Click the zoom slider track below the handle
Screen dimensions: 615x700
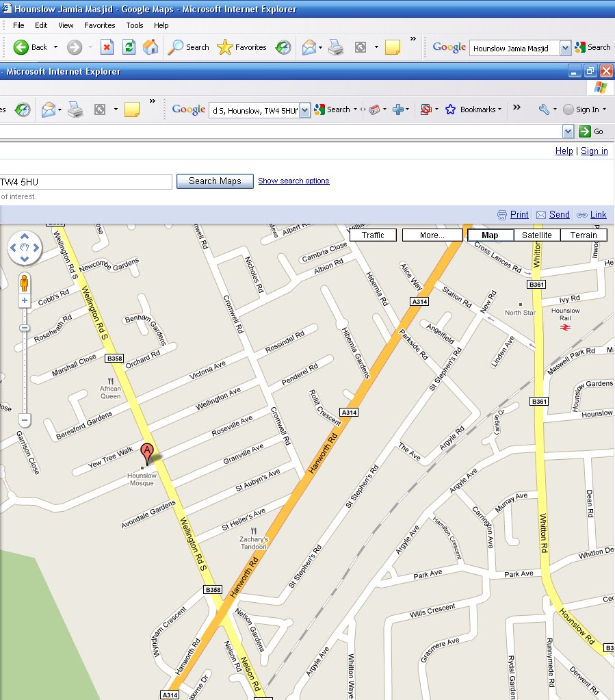[x=25, y=373]
